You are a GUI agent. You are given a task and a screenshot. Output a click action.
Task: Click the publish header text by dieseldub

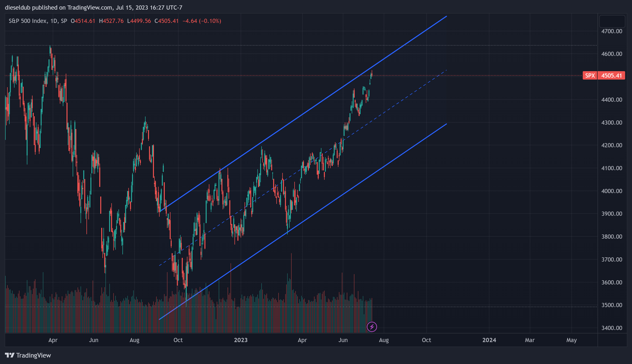click(x=94, y=7)
